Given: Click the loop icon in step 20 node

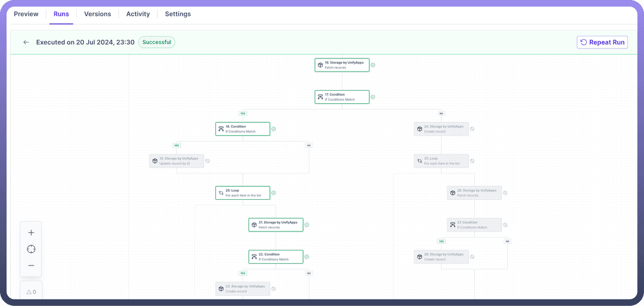Looking at the screenshot, I should [221, 193].
